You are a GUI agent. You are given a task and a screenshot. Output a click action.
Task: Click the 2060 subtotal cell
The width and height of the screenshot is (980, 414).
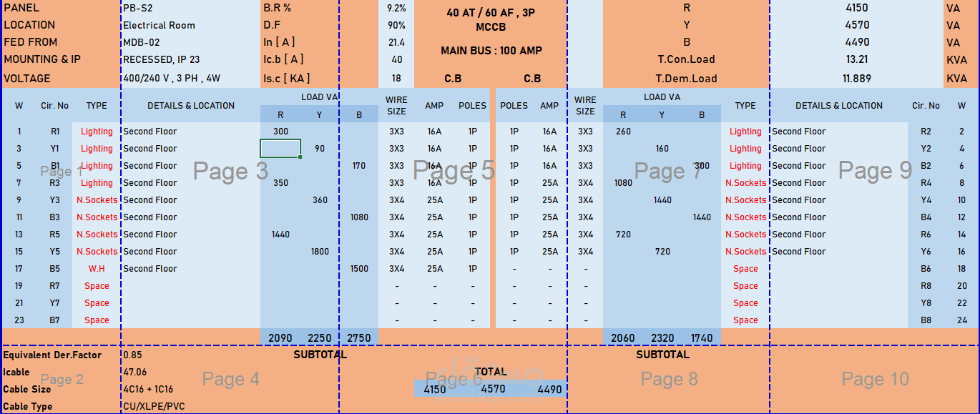(x=623, y=337)
